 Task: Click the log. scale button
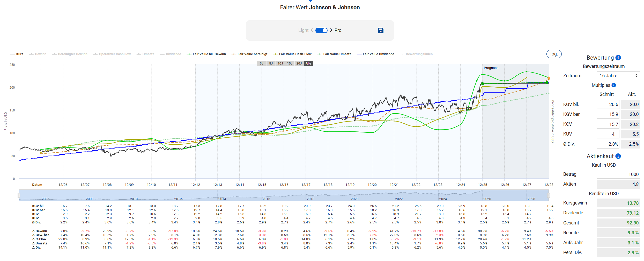[x=554, y=54]
